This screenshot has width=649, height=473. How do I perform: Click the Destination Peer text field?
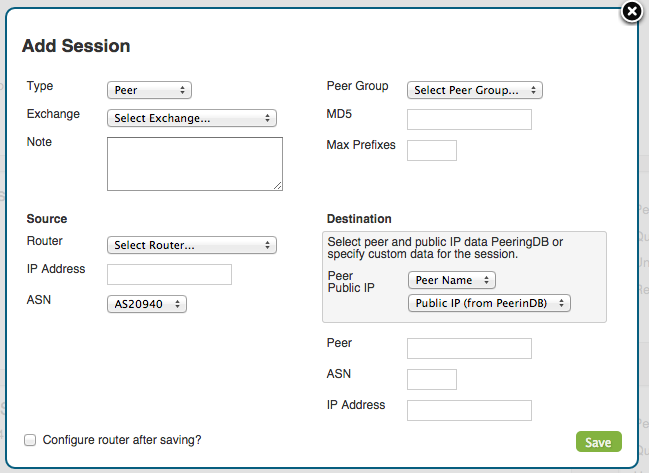[x=469, y=348]
